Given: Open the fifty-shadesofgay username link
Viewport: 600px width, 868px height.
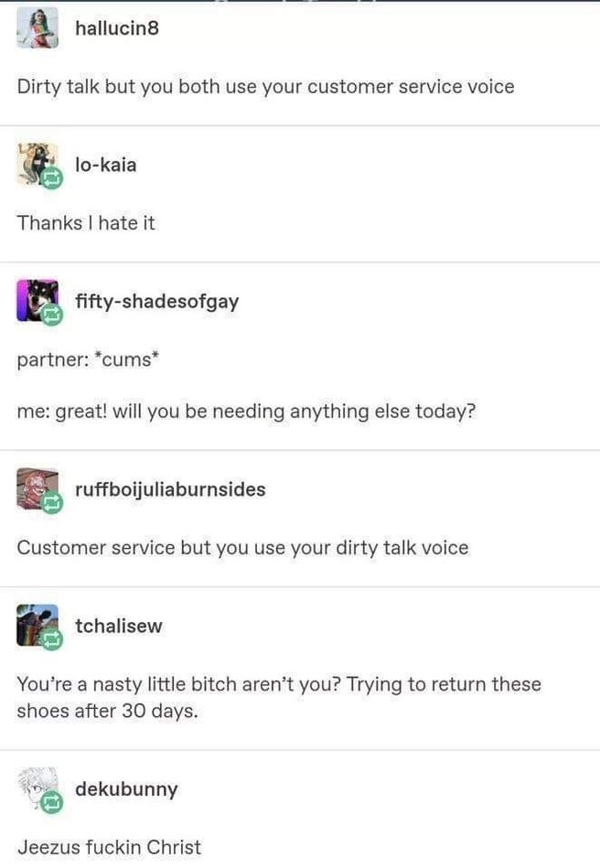Looking at the screenshot, I should (157, 302).
